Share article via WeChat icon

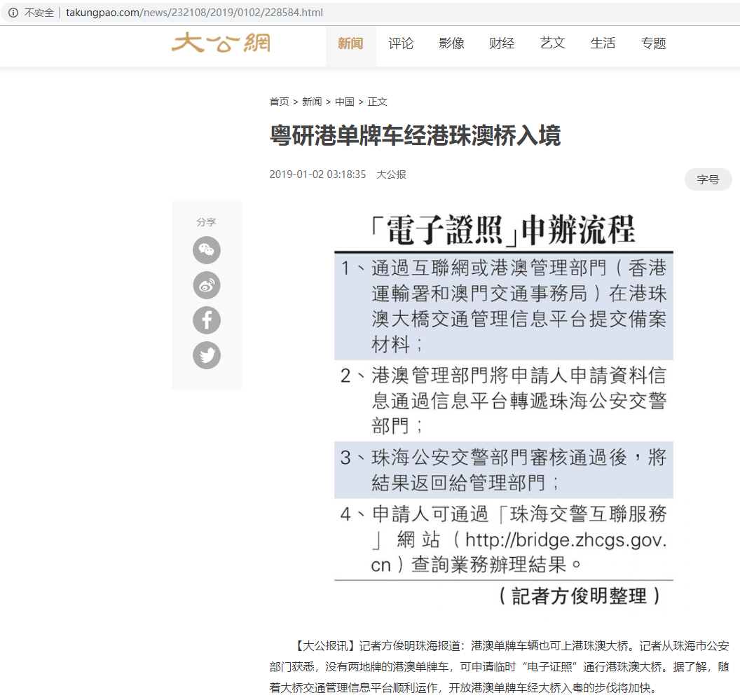point(207,250)
